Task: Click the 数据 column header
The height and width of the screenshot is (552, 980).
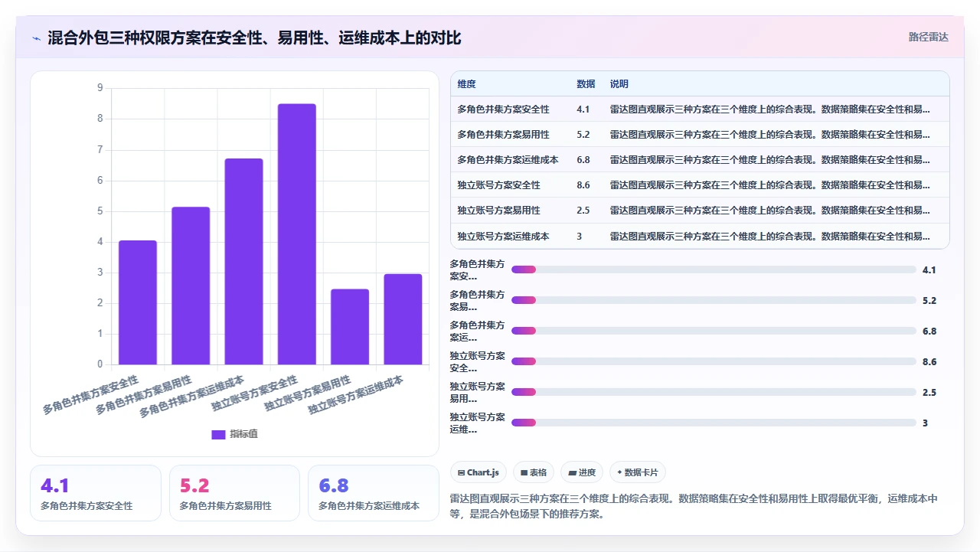Action: pos(586,84)
